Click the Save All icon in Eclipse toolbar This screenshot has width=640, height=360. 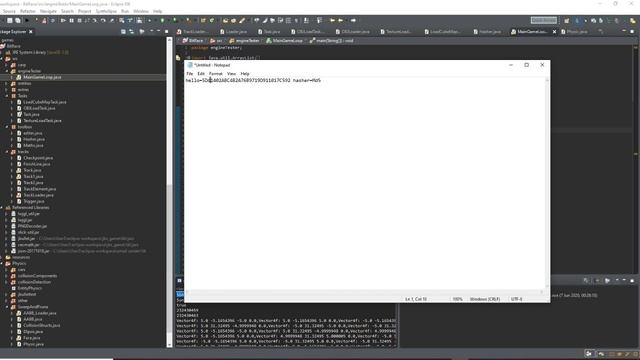[18, 20]
